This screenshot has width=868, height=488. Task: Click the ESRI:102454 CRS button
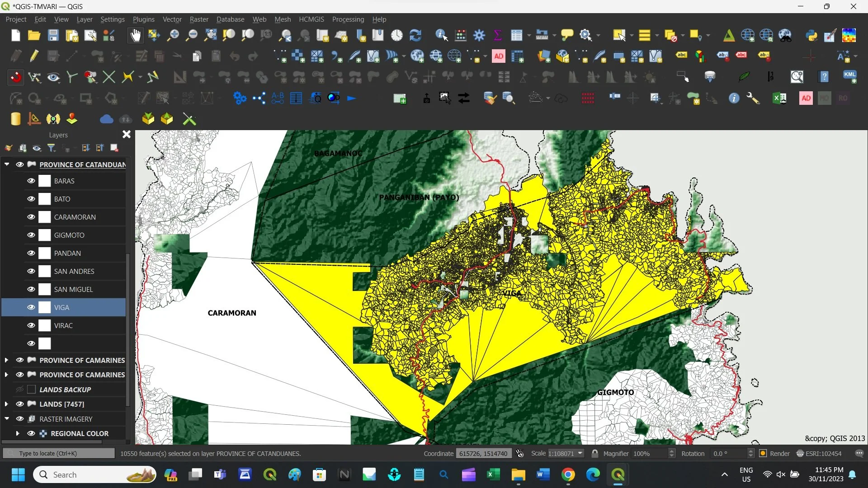pos(819,453)
